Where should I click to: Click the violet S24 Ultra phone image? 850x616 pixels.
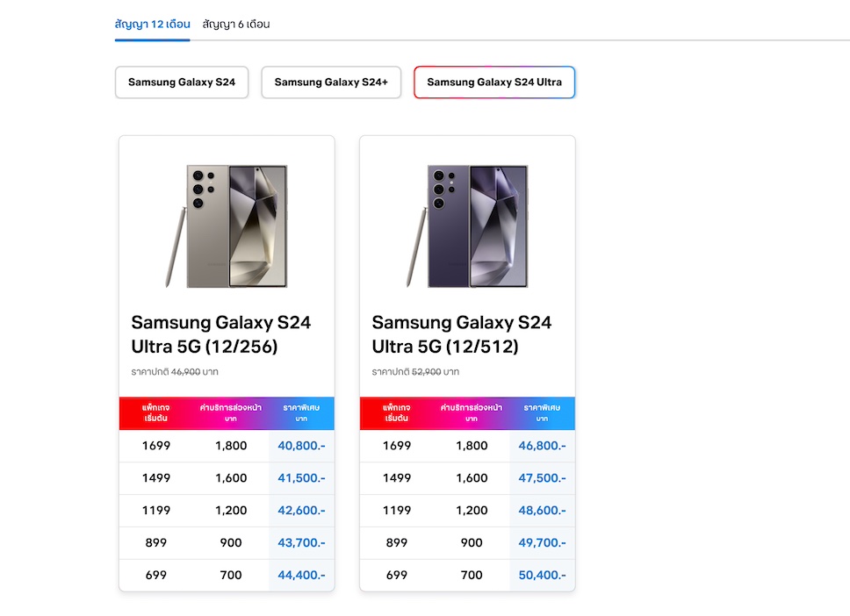click(x=467, y=226)
